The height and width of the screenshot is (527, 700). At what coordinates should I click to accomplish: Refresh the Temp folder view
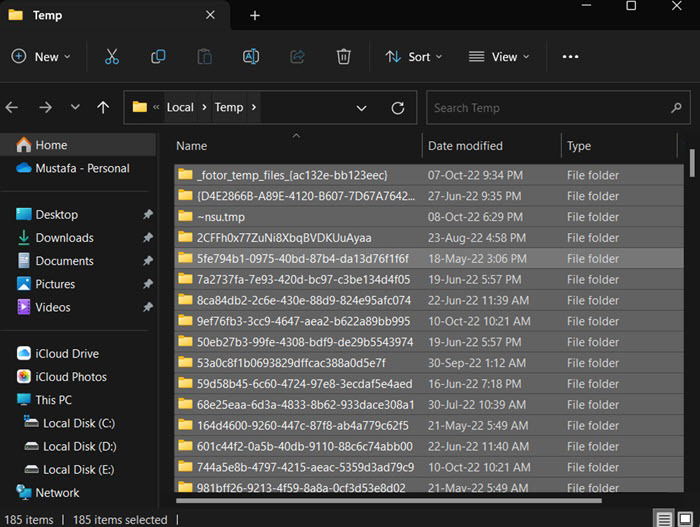(398, 108)
